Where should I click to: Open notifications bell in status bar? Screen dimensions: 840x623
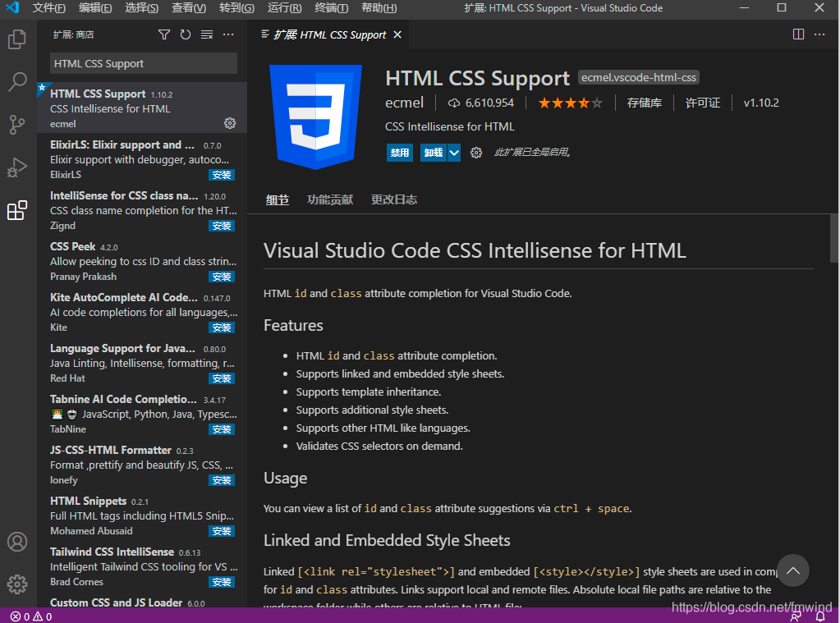click(x=820, y=616)
